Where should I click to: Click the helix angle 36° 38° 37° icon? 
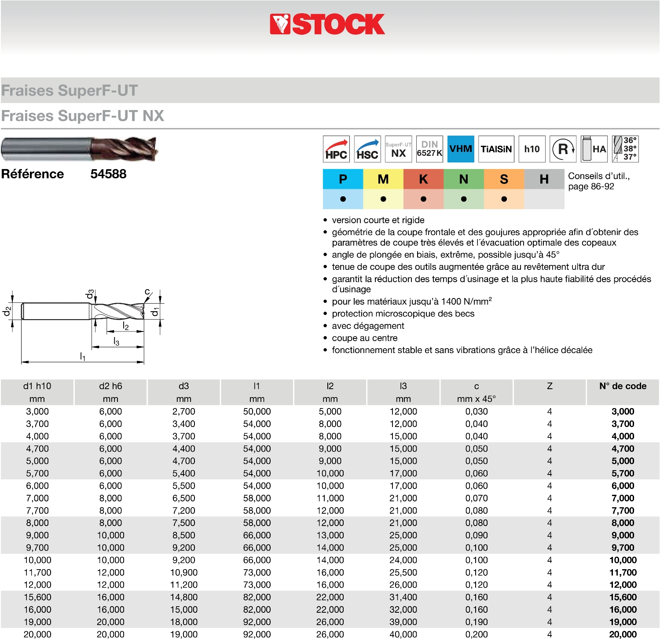point(625,149)
